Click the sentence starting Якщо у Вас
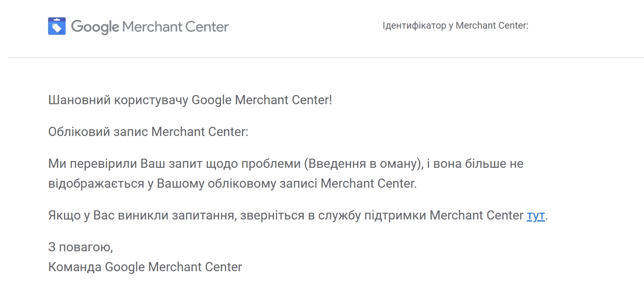This screenshot has height=305, width=644. (298, 216)
